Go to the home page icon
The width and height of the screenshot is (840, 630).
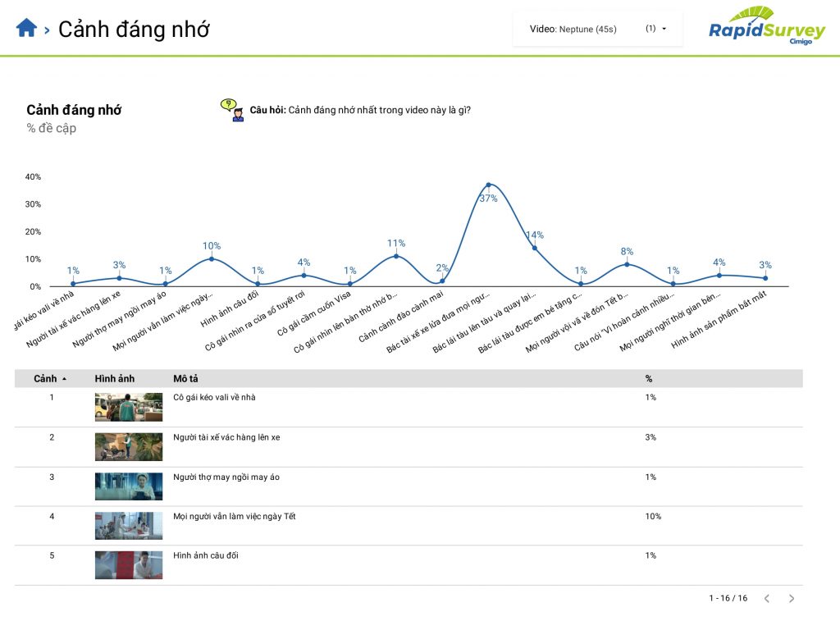coord(26,27)
